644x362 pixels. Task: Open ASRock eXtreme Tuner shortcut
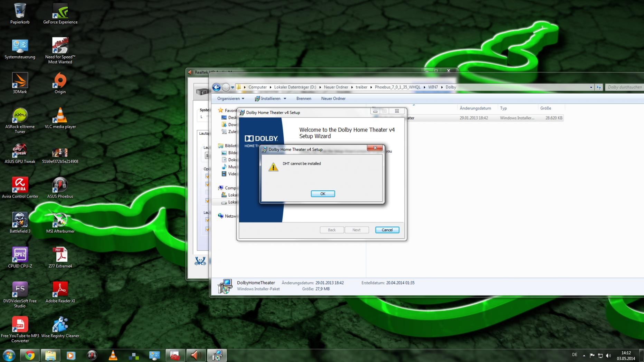point(20,121)
